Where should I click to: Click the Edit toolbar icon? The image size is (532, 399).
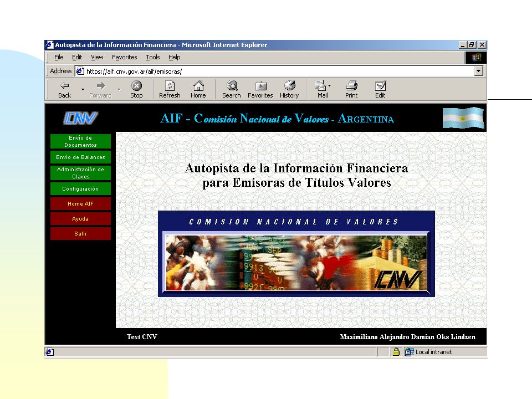pyautogui.click(x=380, y=85)
